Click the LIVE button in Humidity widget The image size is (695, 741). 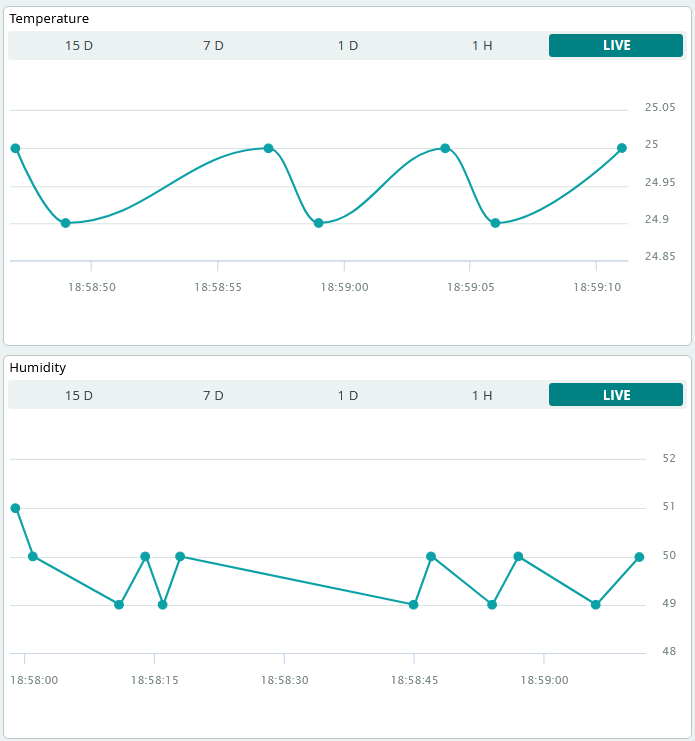click(x=616, y=395)
